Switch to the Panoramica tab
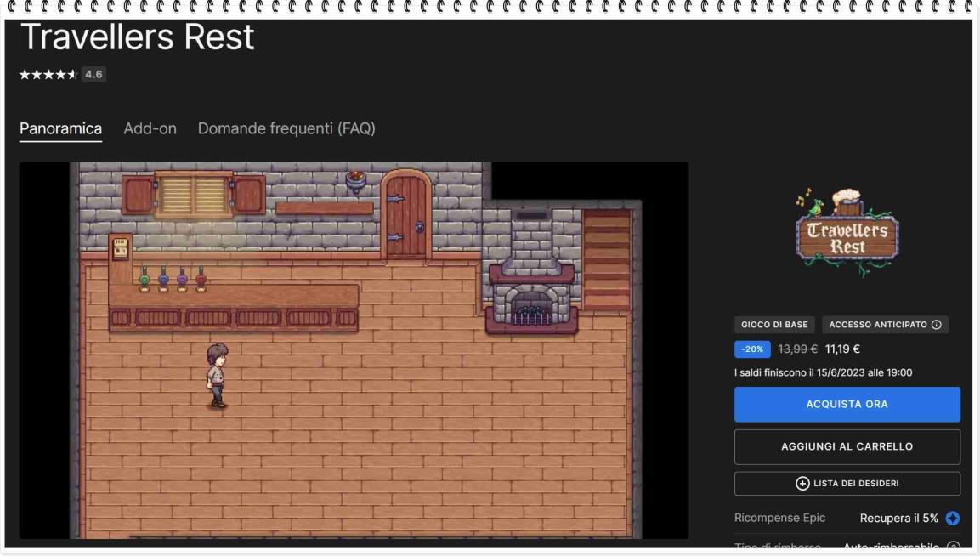 [x=60, y=128]
